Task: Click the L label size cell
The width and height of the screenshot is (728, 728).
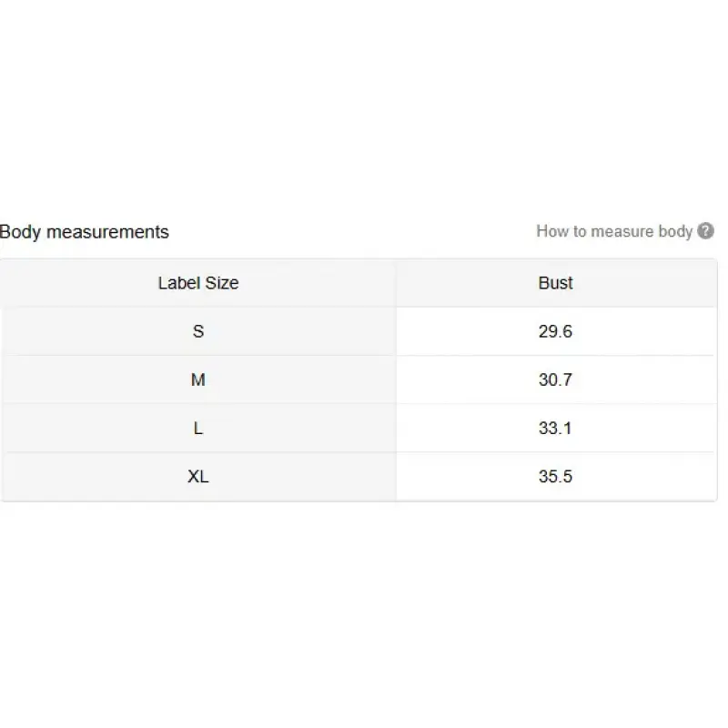Action: [x=198, y=428]
